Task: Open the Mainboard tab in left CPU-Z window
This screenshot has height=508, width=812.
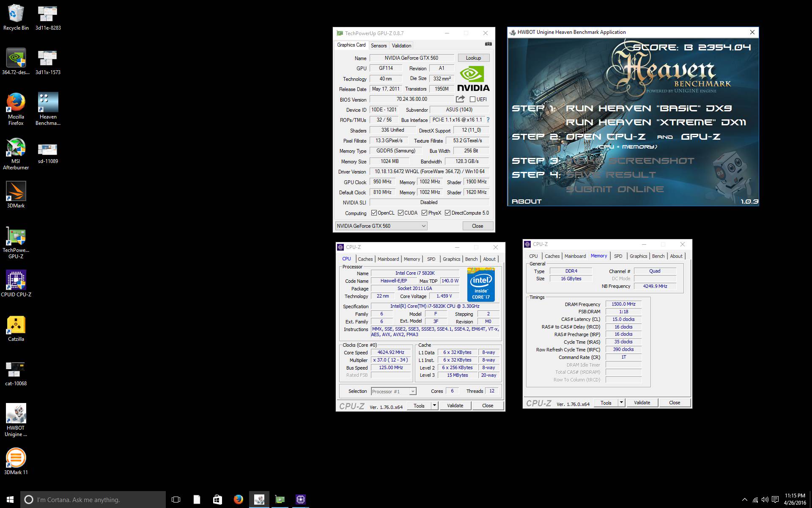Action: [388, 259]
